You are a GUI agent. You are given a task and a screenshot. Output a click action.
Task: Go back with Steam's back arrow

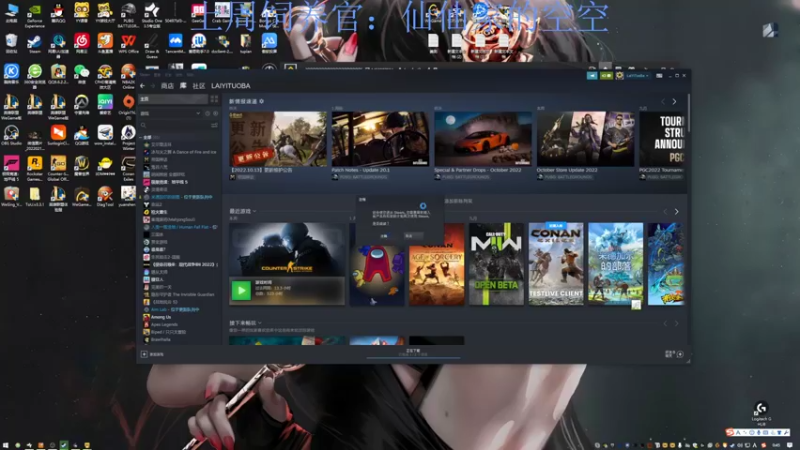pyautogui.click(x=142, y=86)
